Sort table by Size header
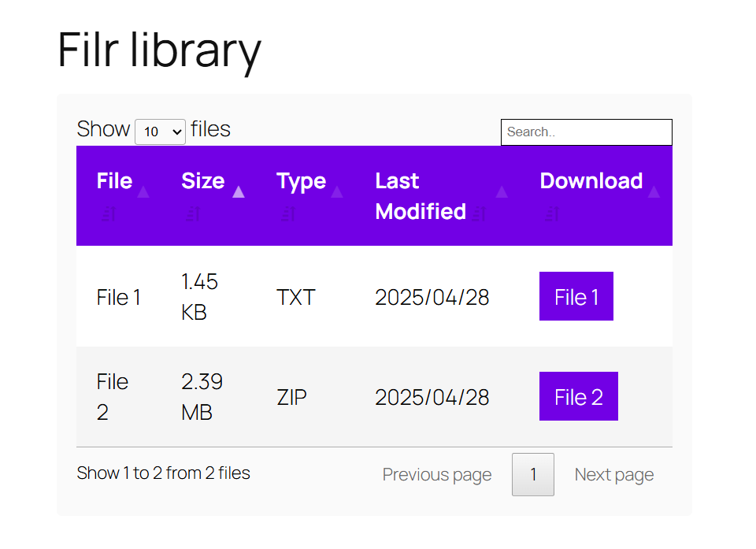This screenshot has width=756, height=549. pyautogui.click(x=203, y=181)
